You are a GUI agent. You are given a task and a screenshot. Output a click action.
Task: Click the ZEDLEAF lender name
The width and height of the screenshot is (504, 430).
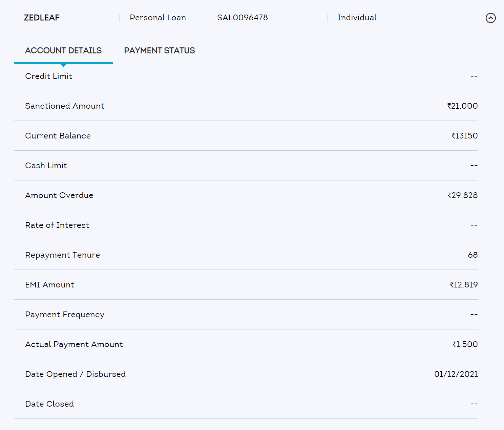click(x=42, y=18)
